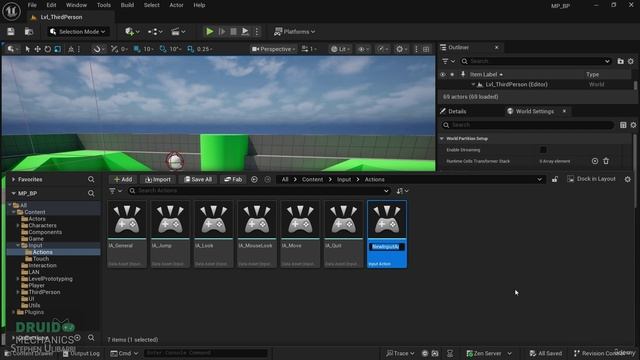This screenshot has width=640, height=360.
Task: Click Dock in Layout button
Action: click(x=591, y=179)
